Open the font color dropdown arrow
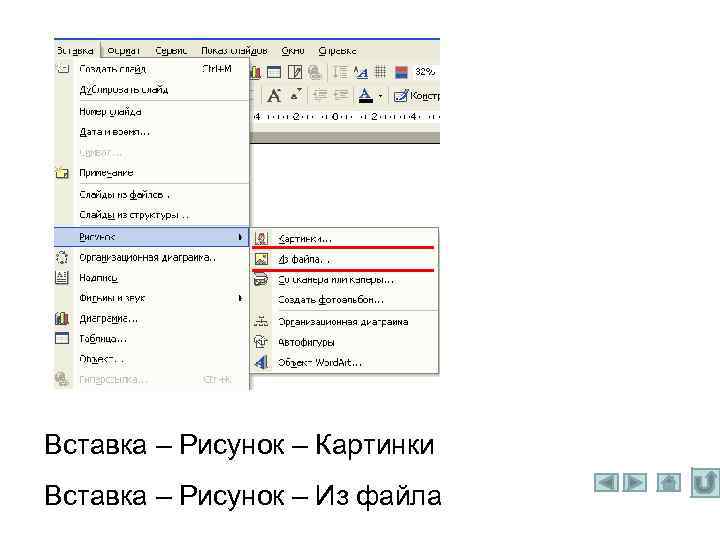Image resolution: width=720 pixels, height=540 pixels. tap(380, 96)
